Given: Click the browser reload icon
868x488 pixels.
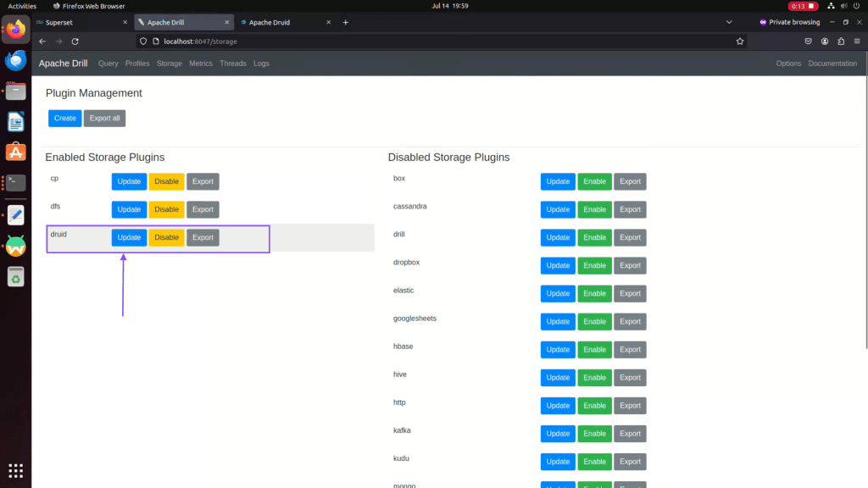Looking at the screenshot, I should [x=75, y=41].
